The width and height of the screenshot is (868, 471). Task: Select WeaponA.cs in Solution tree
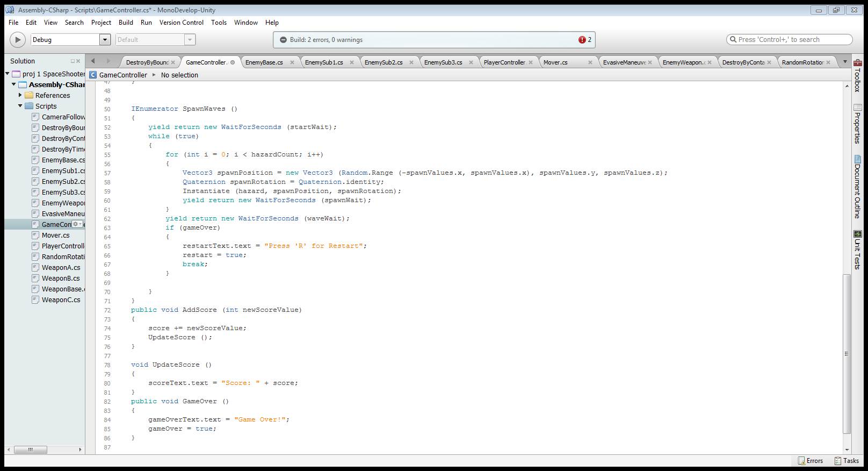[x=61, y=267]
